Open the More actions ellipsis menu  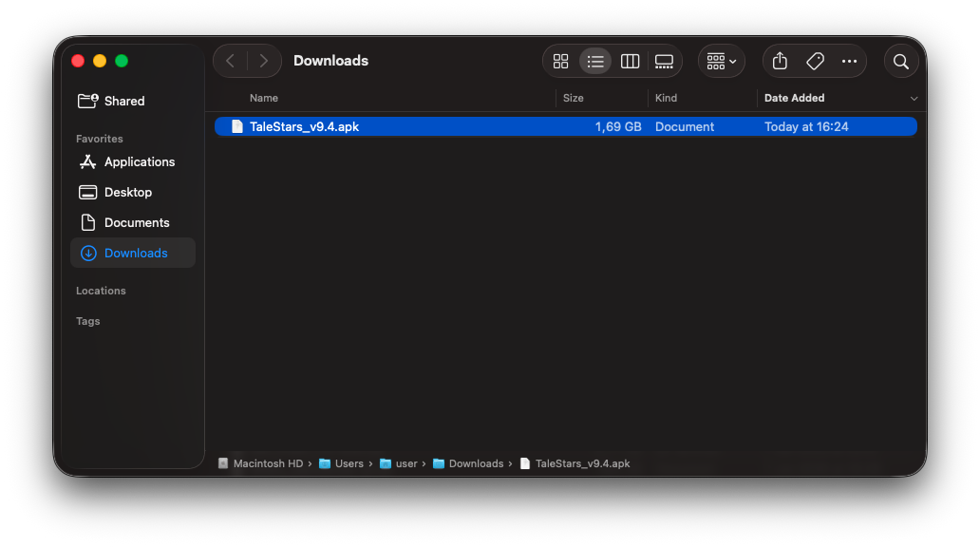point(849,62)
